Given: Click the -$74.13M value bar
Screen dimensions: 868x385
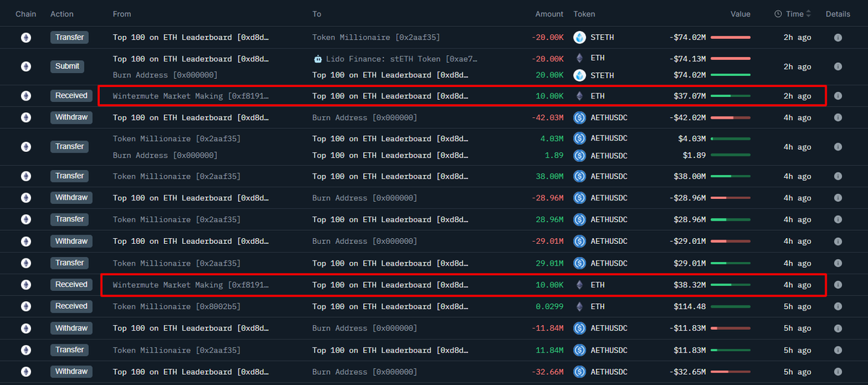Looking at the screenshot, I should click(x=731, y=59).
